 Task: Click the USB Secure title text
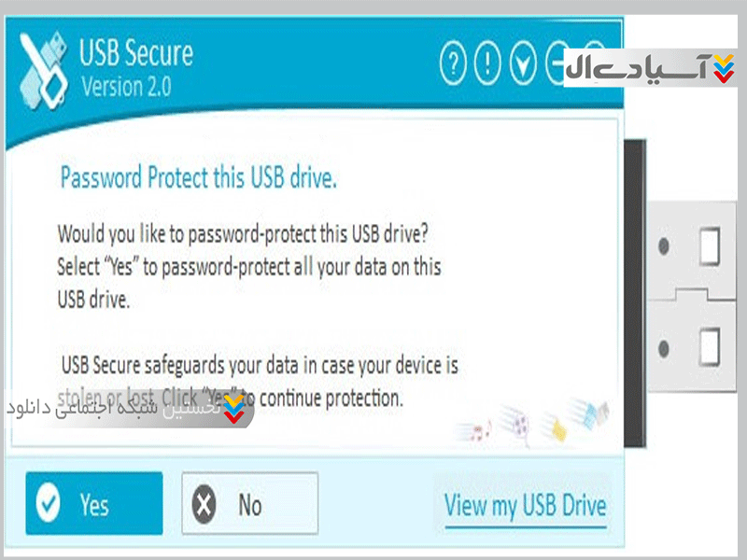138,52
